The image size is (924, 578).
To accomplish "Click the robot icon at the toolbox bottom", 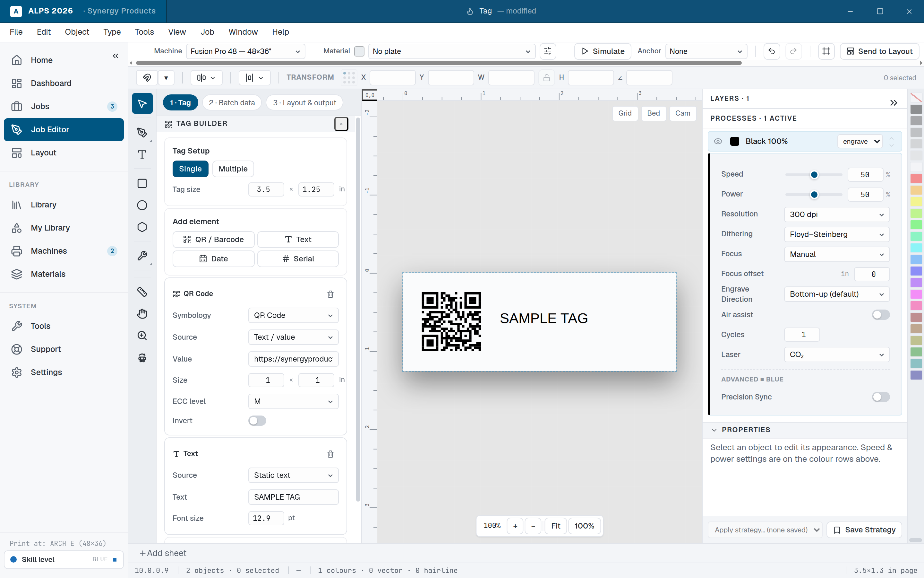I will (142, 358).
